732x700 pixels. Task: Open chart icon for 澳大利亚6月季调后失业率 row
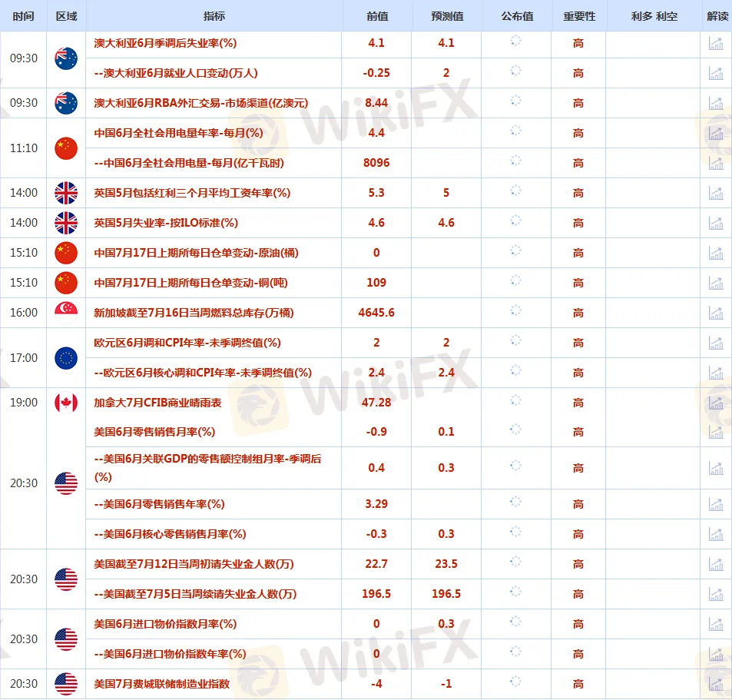pyautogui.click(x=716, y=44)
